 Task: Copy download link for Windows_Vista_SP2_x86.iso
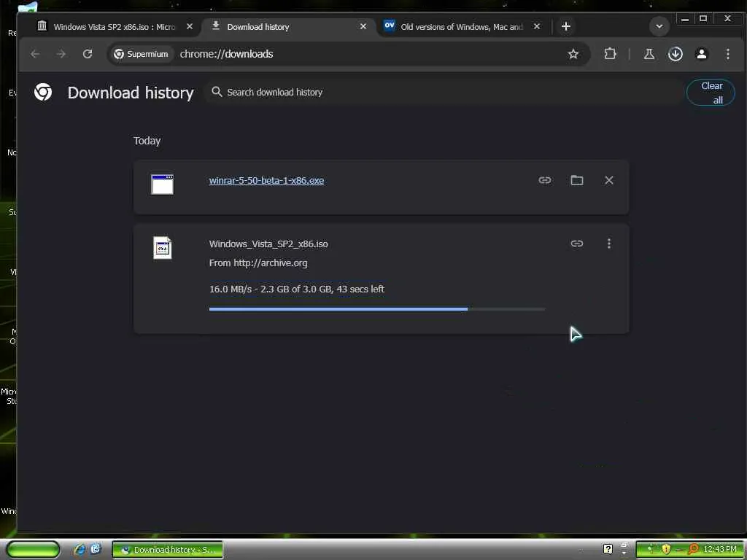[577, 244]
